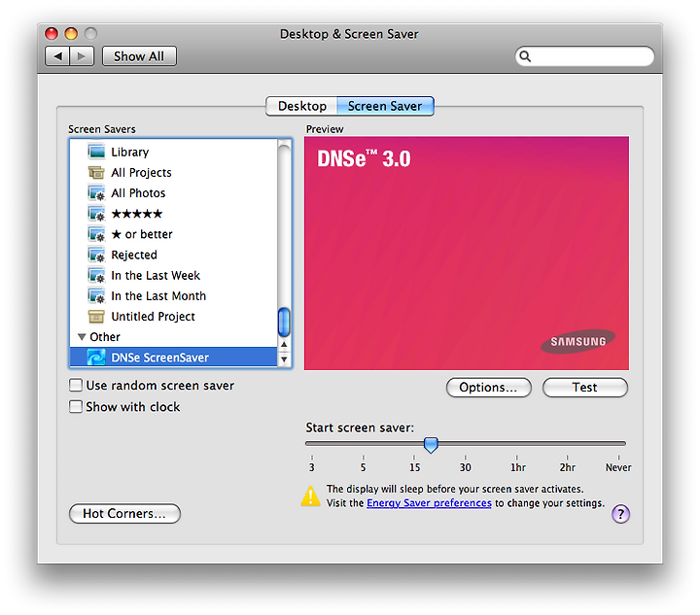Click the Untitled Project box icon

coord(96,316)
